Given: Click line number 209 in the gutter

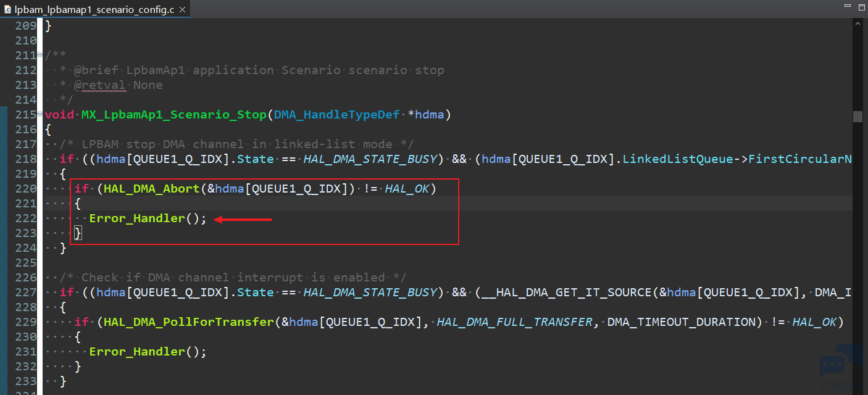Looking at the screenshot, I should 25,26.
